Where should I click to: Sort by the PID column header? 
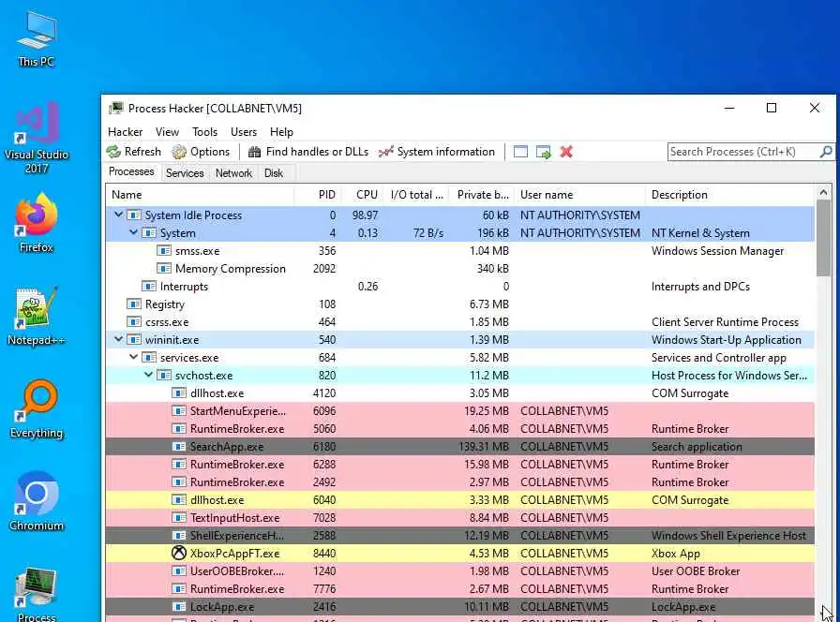[317, 195]
